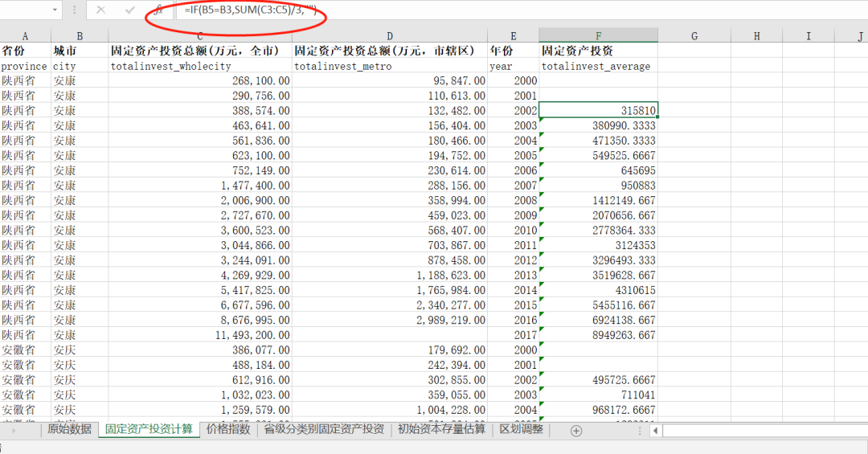Click the cell showing 1,477,400.00

coord(200,186)
